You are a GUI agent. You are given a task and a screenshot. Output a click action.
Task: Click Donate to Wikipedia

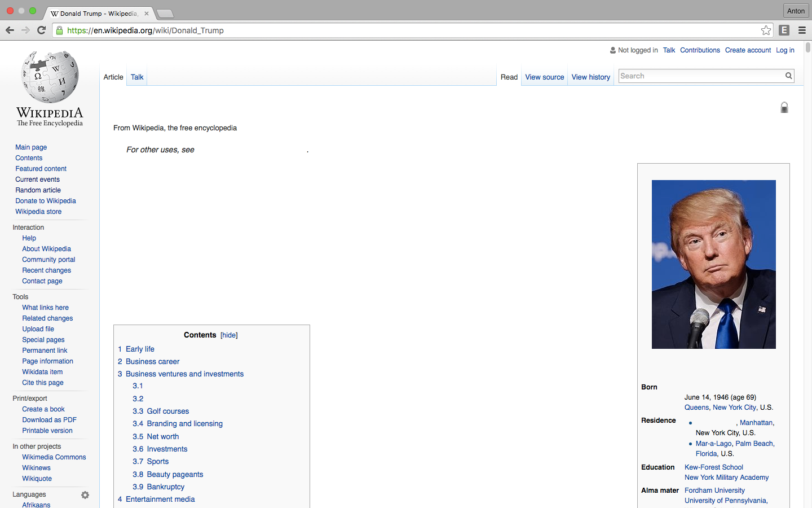tap(46, 201)
